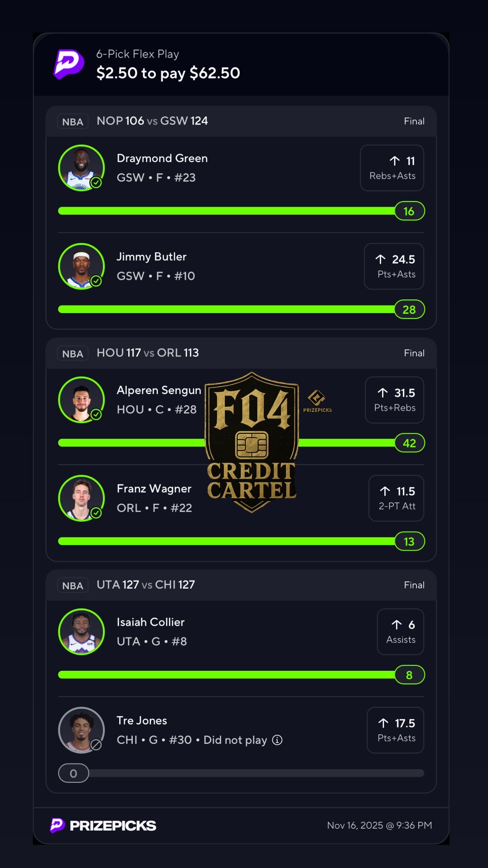The width and height of the screenshot is (488, 868).
Task: Select Franz Wagner's profile picture
Action: click(81, 498)
